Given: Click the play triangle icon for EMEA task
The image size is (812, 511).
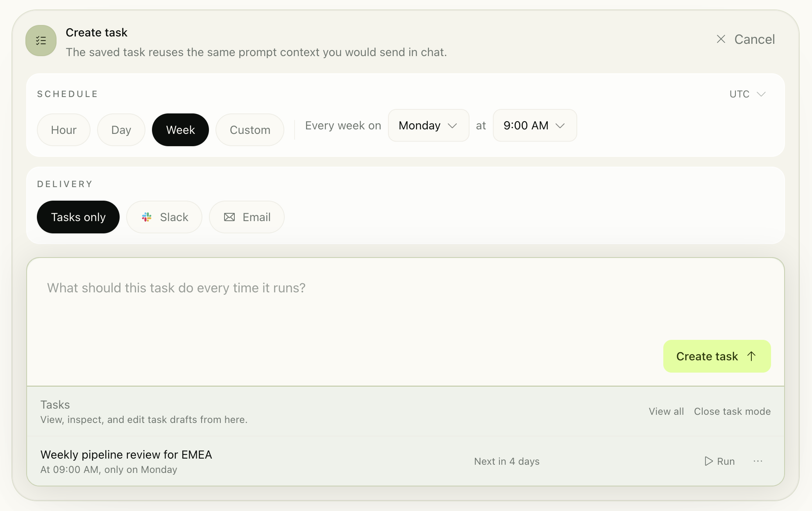Looking at the screenshot, I should click(708, 461).
